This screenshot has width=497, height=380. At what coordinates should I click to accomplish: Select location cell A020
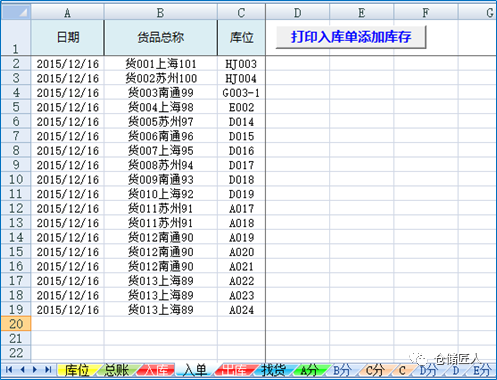coord(241,252)
